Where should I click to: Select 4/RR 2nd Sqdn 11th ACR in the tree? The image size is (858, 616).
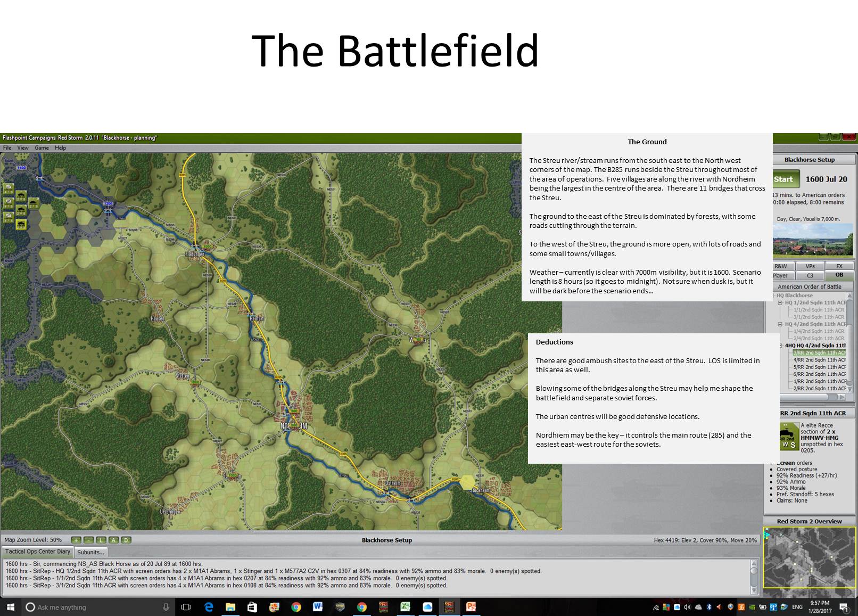(819, 360)
